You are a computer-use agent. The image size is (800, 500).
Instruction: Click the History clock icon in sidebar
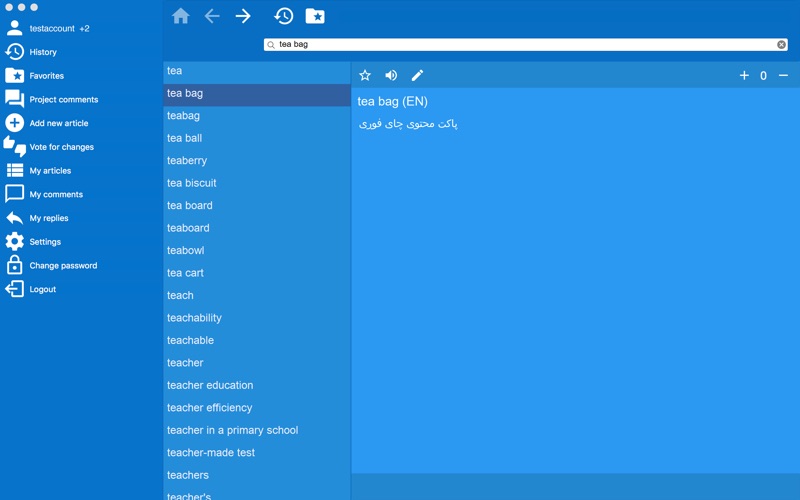(x=14, y=52)
